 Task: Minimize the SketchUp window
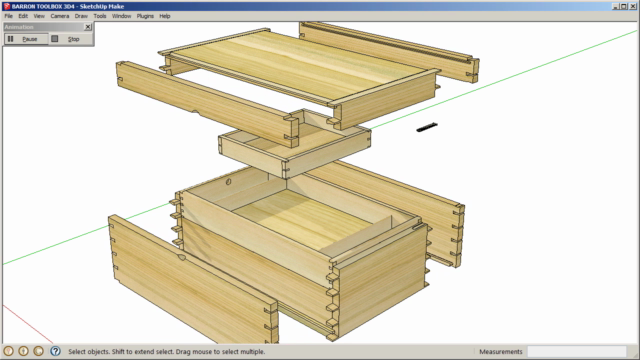[616, 6]
